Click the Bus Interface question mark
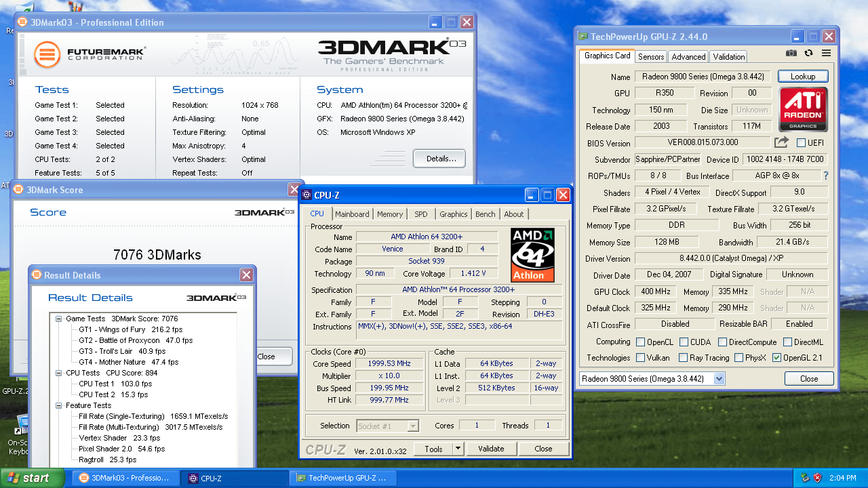The width and height of the screenshot is (868, 488). pos(825,176)
